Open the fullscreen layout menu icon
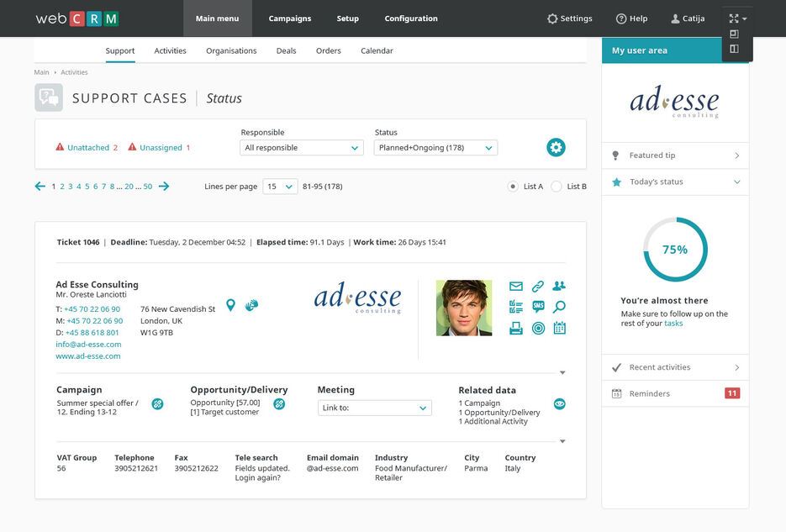This screenshot has width=786, height=532. (737, 18)
